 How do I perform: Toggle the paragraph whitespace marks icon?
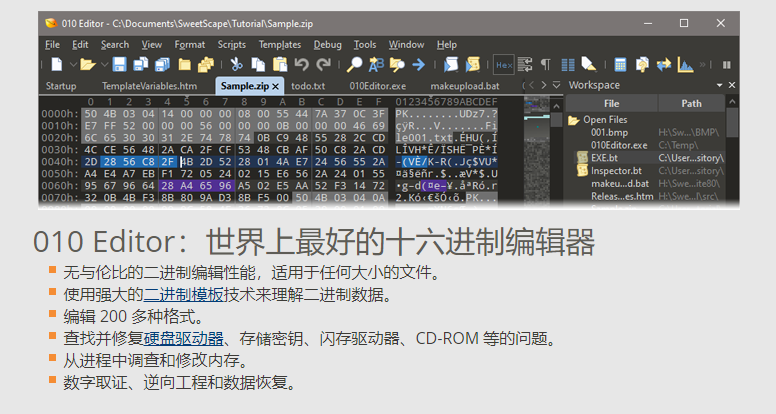click(545, 64)
